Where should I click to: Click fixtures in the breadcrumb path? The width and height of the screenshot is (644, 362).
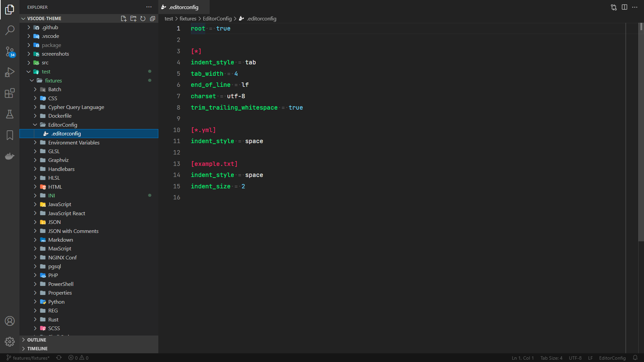(x=188, y=19)
